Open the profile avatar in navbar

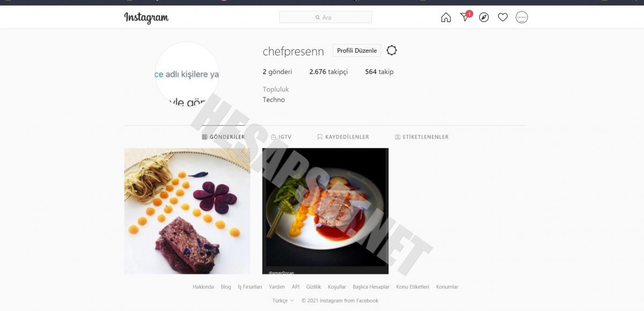[x=522, y=18]
